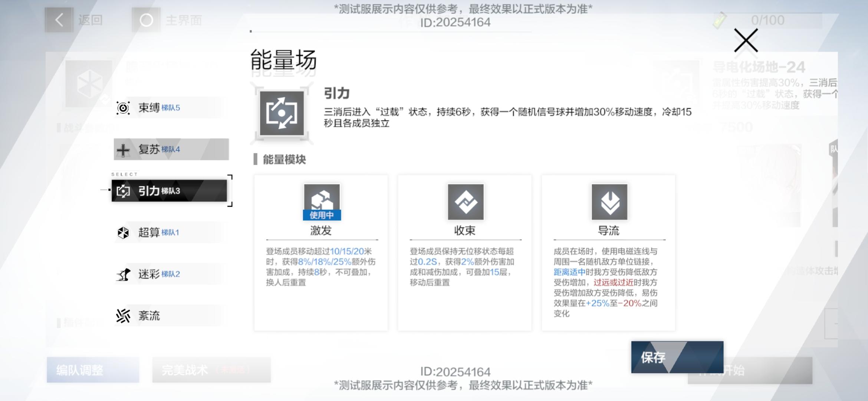Click the 复苏 plus-sign icon
868x401 pixels.
click(x=123, y=150)
